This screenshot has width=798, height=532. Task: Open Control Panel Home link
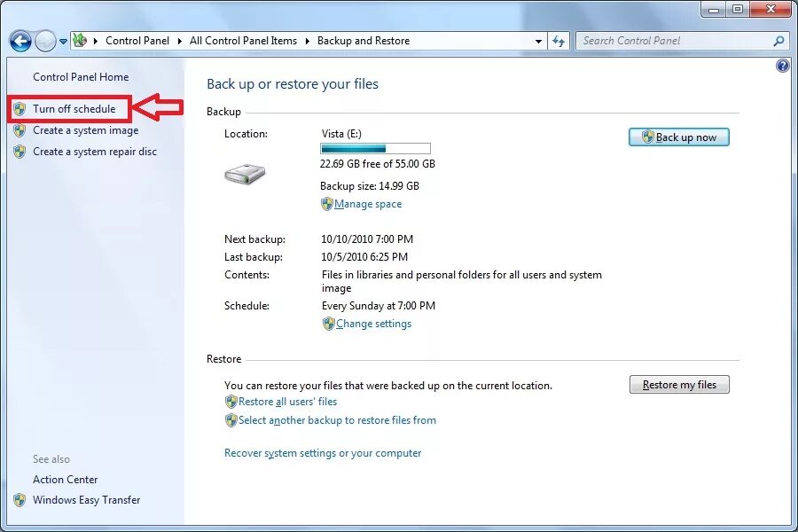pos(81,77)
